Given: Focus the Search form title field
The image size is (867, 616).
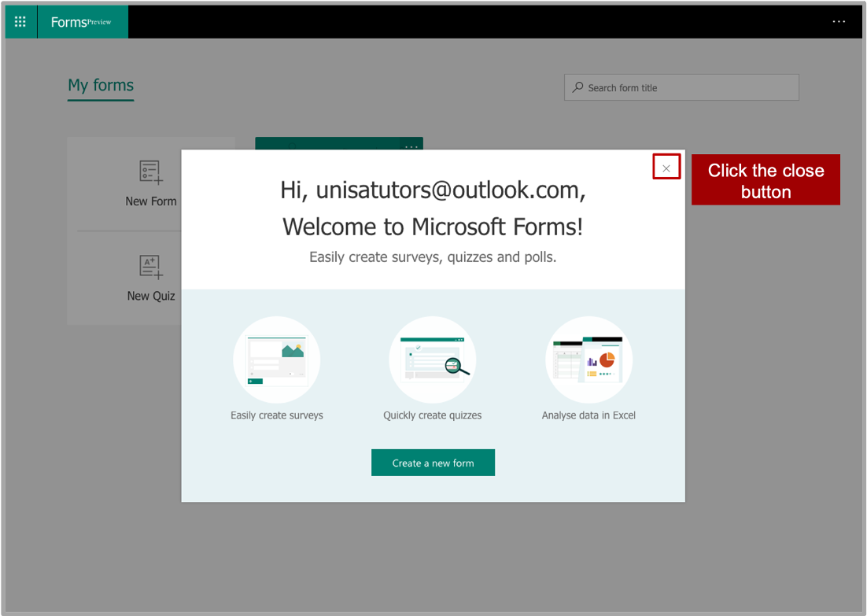Looking at the screenshot, I should click(681, 87).
